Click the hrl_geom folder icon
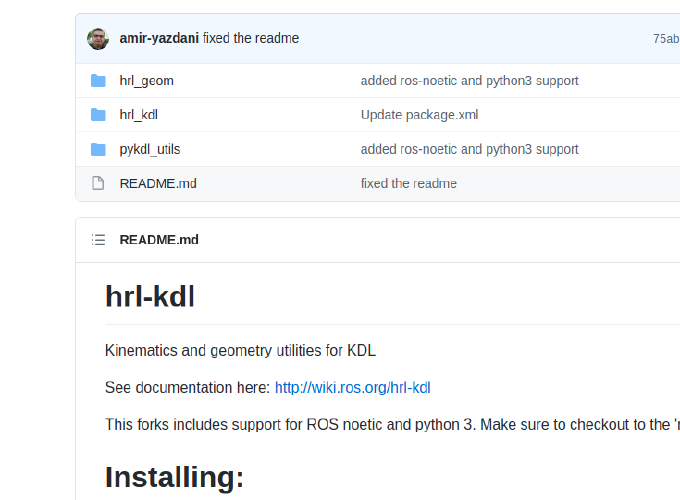 [98, 81]
